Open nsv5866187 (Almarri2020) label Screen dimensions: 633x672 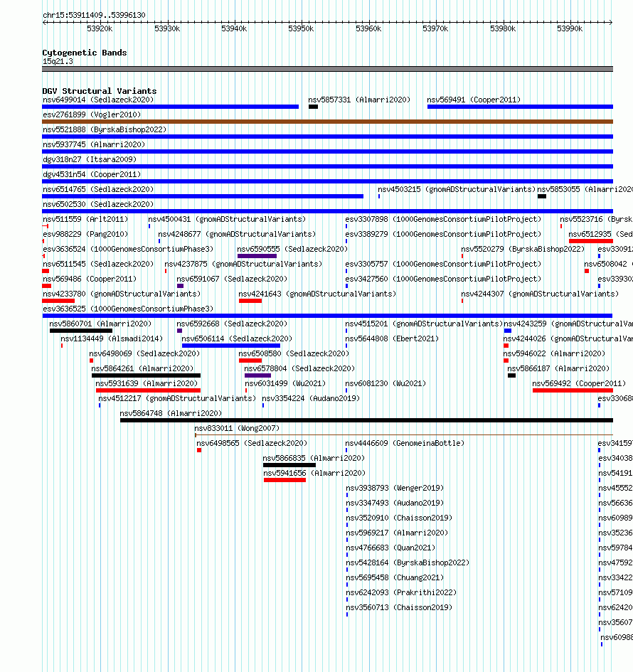click(558, 368)
